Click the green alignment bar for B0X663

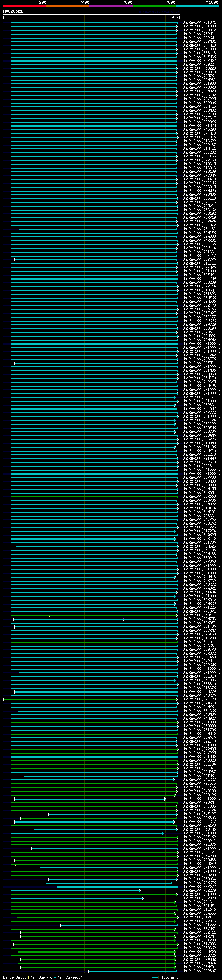tap(94, 497)
